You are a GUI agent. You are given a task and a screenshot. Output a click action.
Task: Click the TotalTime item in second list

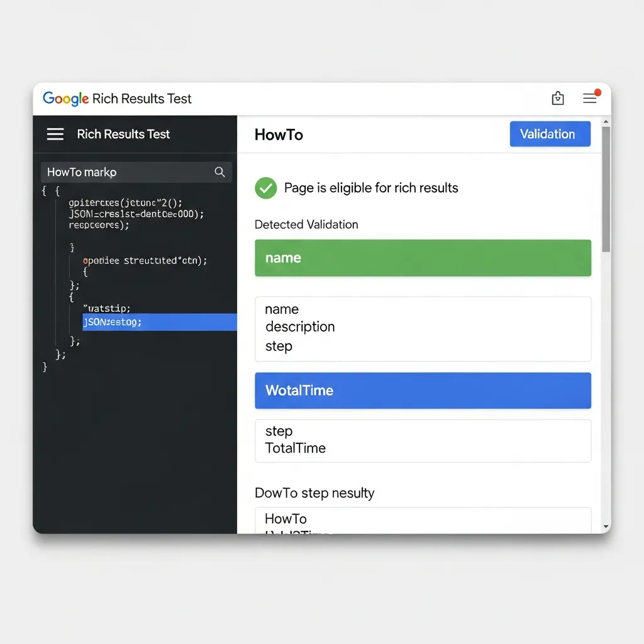(x=296, y=448)
